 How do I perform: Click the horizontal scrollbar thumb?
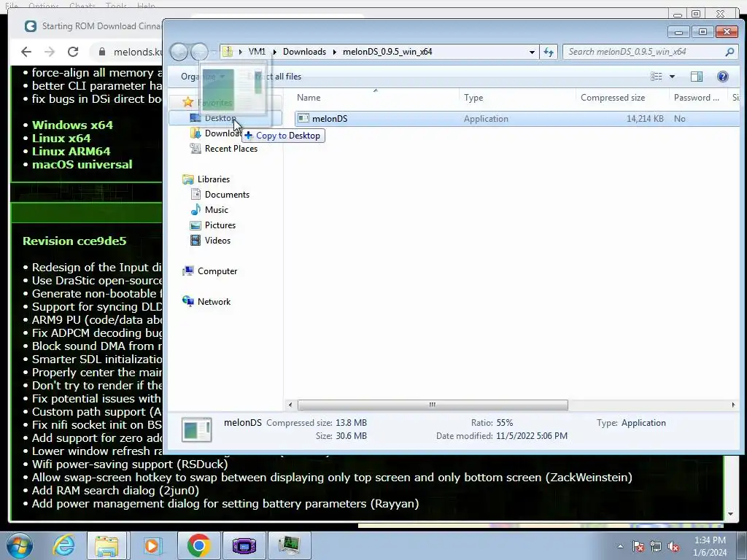(432, 405)
